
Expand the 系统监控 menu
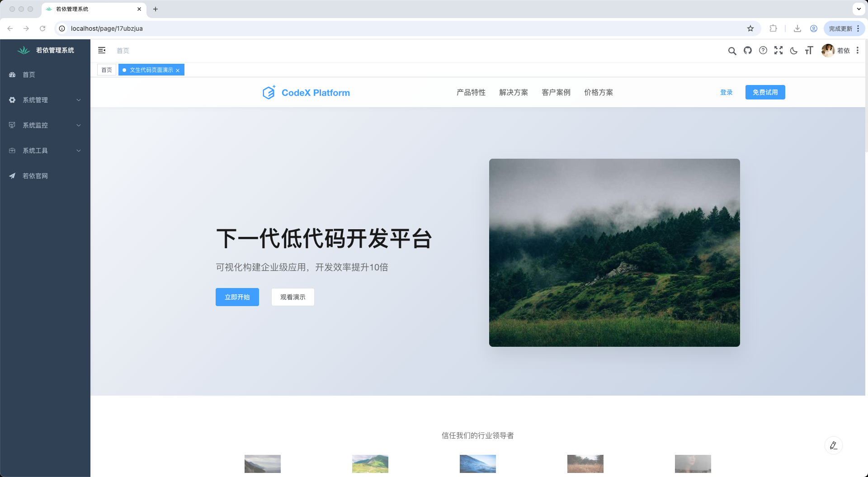click(36, 125)
